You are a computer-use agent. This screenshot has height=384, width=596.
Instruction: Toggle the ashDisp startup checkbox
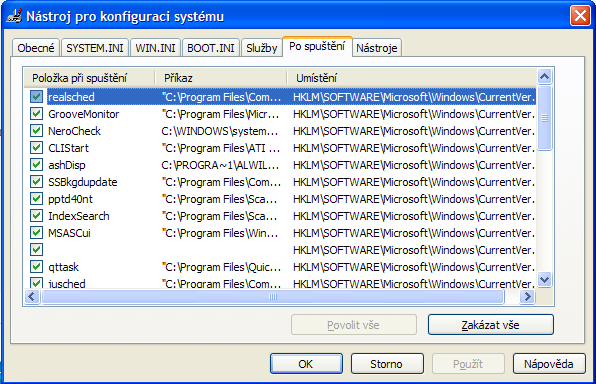(x=36, y=165)
